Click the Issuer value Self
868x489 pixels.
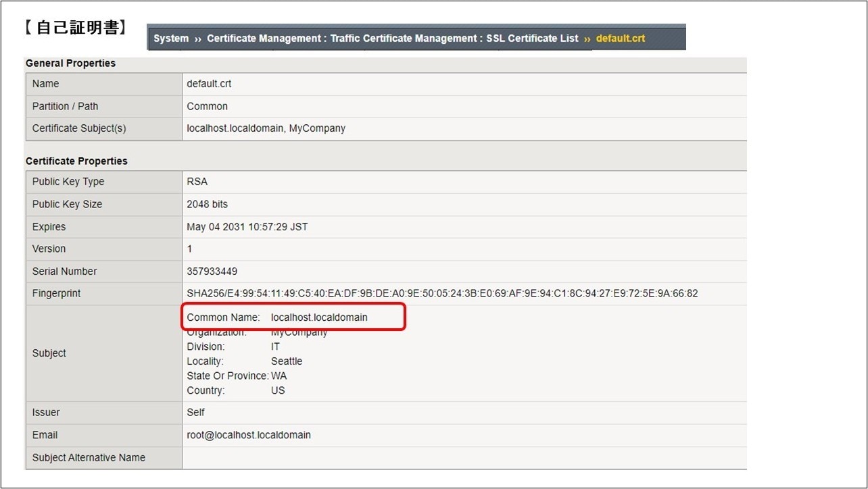195,412
